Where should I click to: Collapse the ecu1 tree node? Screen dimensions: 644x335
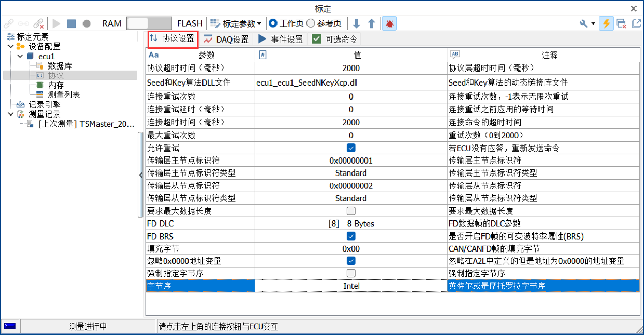(x=20, y=56)
